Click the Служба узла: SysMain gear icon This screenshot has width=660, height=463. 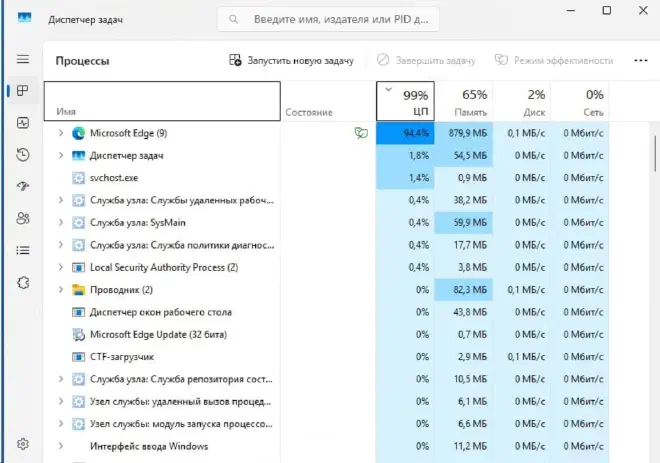[78, 223]
